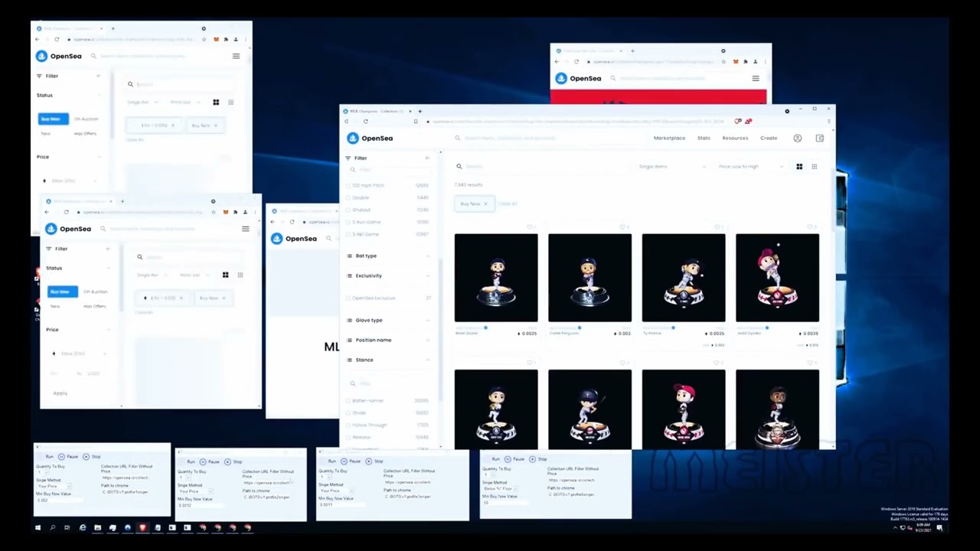This screenshot has height=551, width=980.
Task: Click OpenSea logo in main browser window
Action: (x=370, y=139)
